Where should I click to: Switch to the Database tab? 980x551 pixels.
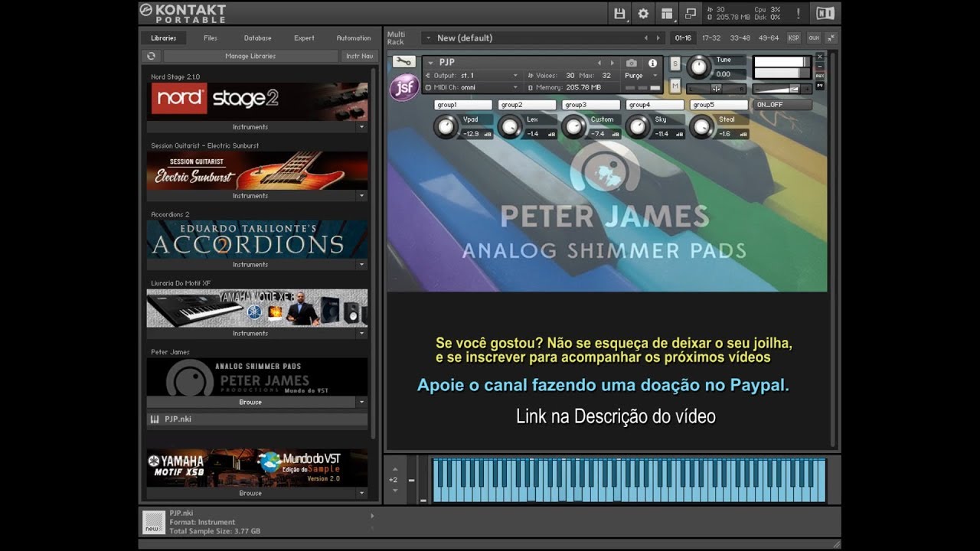click(258, 37)
